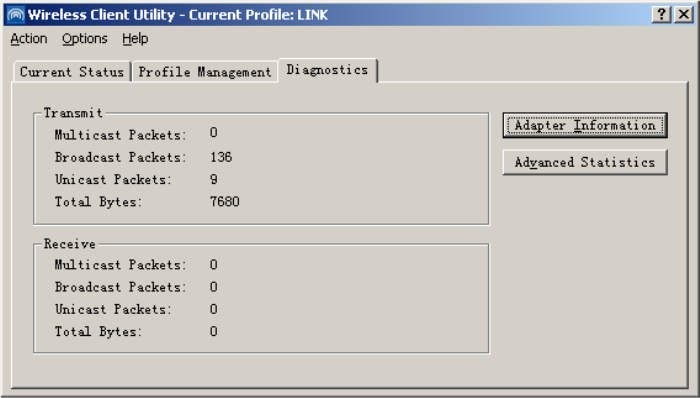This screenshot has width=700, height=398.
Task: Click the transmit total bytes value 7680
Action: tap(225, 202)
